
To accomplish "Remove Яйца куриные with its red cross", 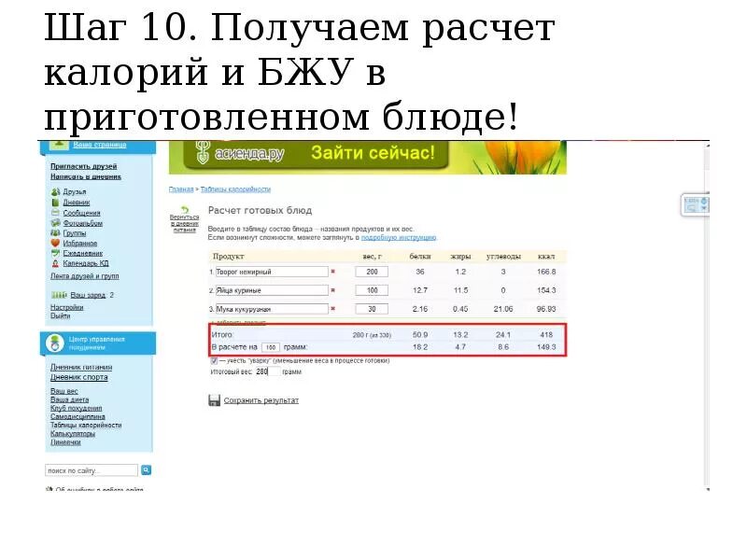I will (x=333, y=290).
